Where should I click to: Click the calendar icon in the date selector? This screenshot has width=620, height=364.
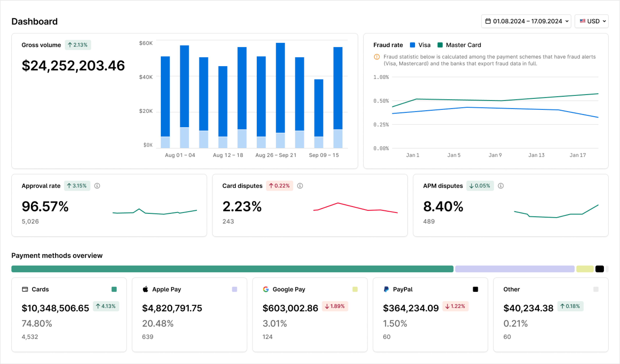(488, 21)
